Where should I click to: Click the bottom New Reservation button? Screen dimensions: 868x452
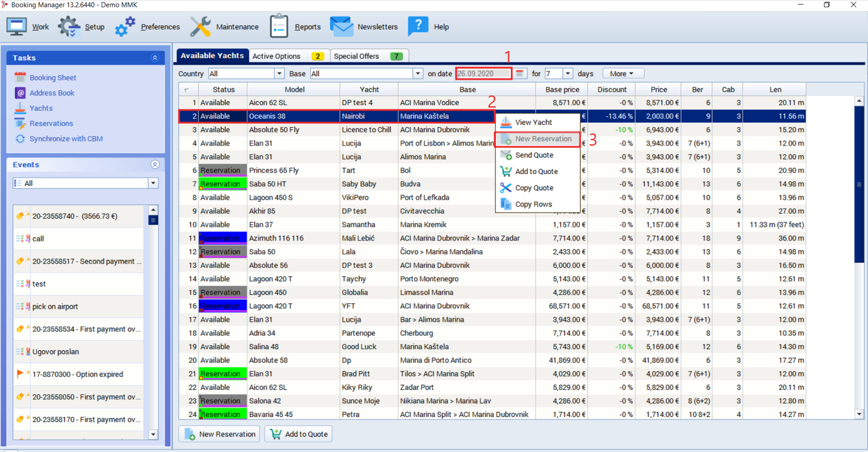point(220,434)
